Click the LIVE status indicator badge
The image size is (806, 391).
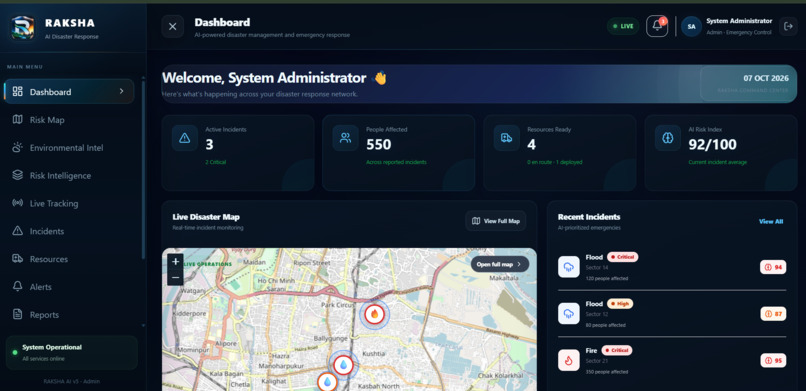click(623, 26)
